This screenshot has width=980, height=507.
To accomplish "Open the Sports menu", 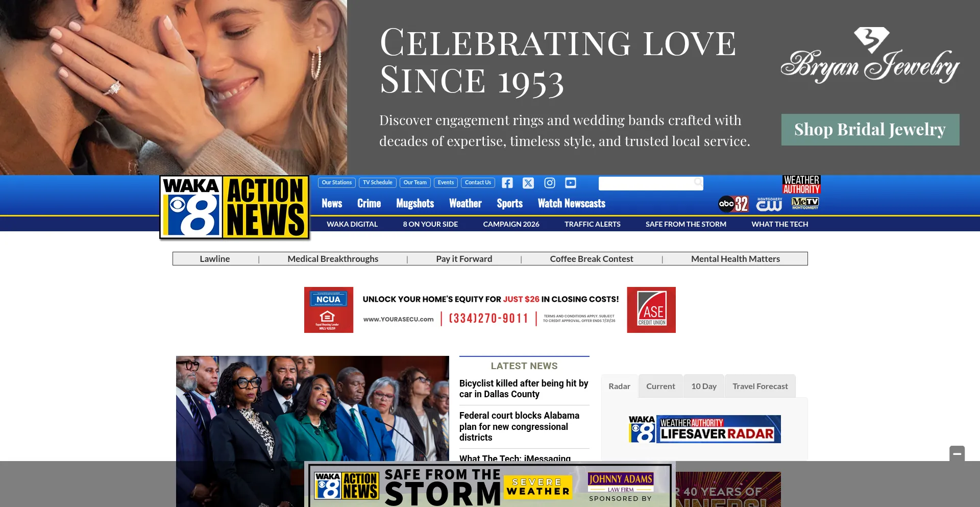I will point(510,204).
